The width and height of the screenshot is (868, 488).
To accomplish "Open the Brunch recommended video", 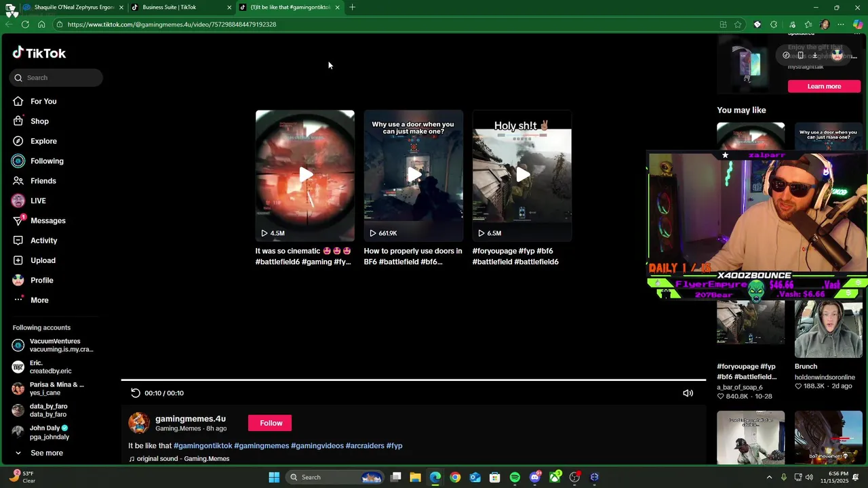I will pyautogui.click(x=828, y=329).
